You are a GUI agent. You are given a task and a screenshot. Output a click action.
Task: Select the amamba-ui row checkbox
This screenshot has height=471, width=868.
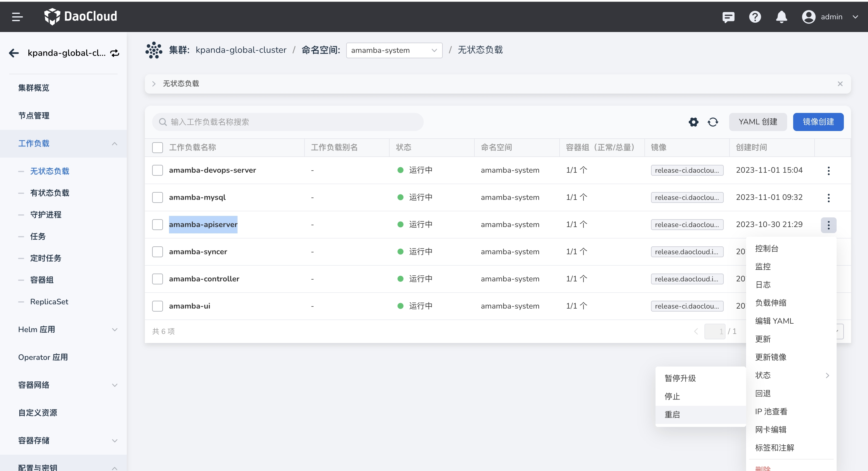tap(157, 306)
